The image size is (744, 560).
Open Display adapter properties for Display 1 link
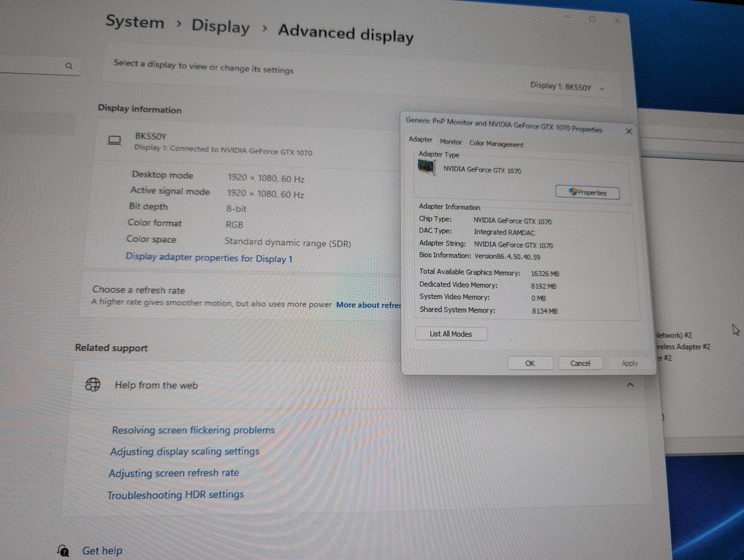(x=209, y=258)
